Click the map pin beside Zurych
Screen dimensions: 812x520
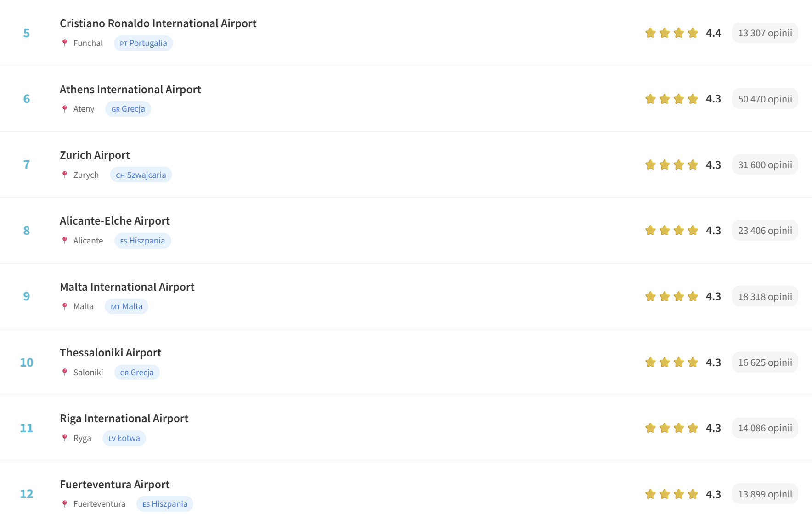[65, 175]
